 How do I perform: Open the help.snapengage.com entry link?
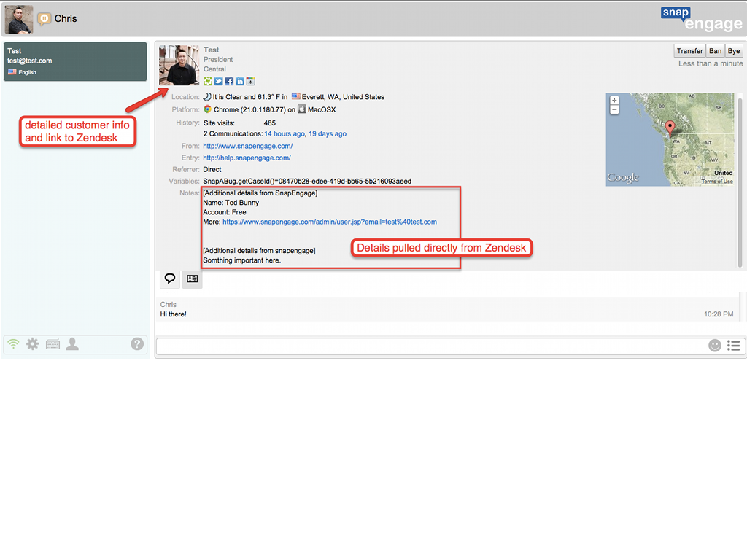(247, 157)
